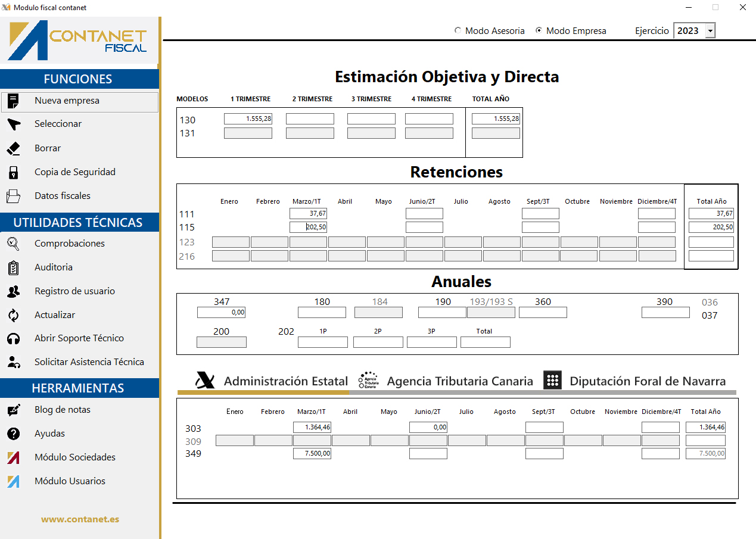Click the model 202 1P field
This screenshot has height=539, width=756.
pos(323,342)
